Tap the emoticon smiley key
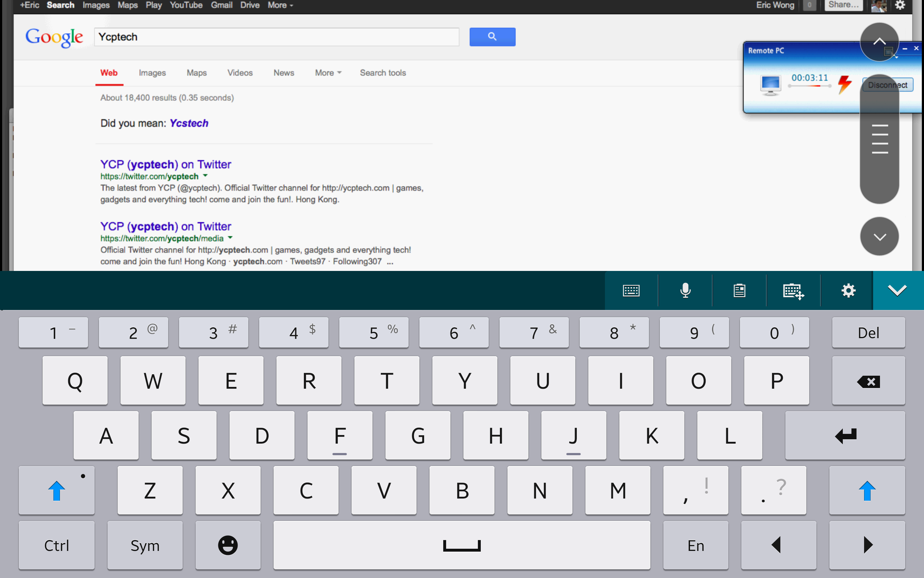 228,545
